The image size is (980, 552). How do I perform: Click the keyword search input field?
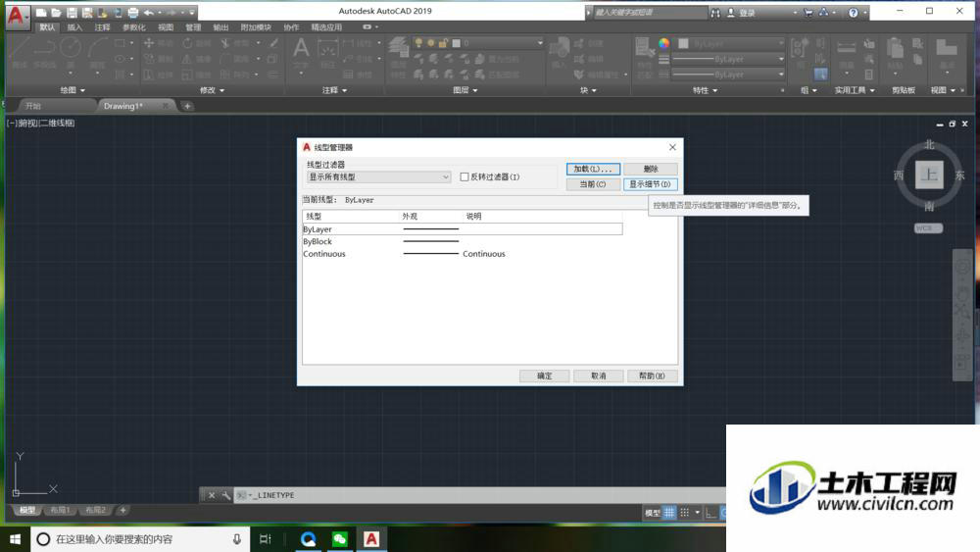tap(650, 13)
